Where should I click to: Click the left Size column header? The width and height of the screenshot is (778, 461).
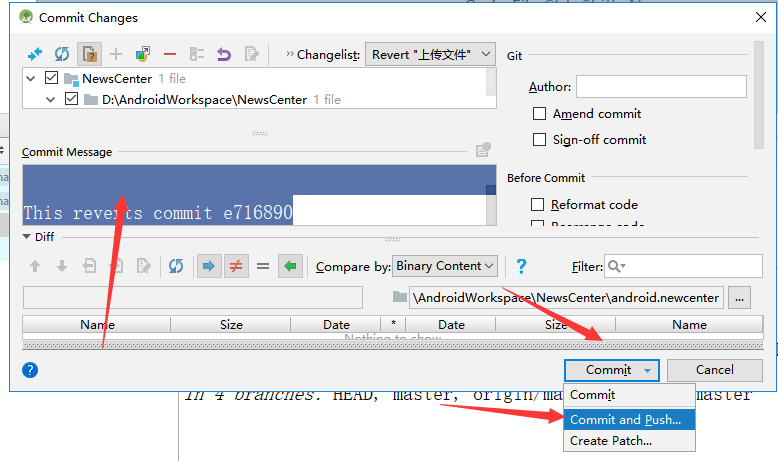pos(231,325)
